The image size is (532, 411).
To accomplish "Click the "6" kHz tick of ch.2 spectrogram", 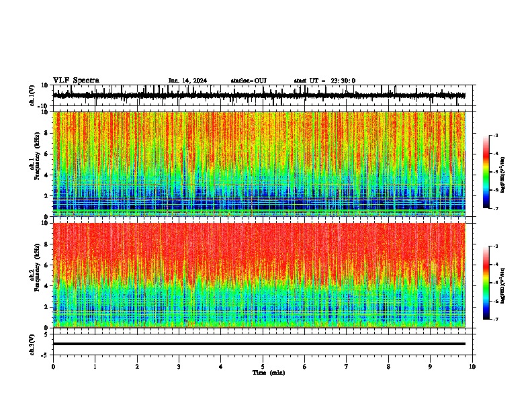I will coord(47,265).
